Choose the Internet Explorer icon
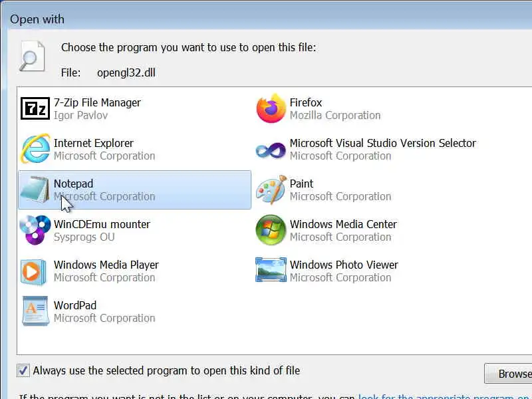 point(35,149)
